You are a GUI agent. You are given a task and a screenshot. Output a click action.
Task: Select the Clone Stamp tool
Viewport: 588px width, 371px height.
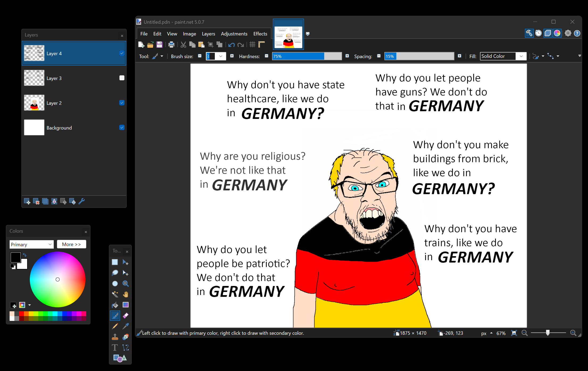coord(115,337)
